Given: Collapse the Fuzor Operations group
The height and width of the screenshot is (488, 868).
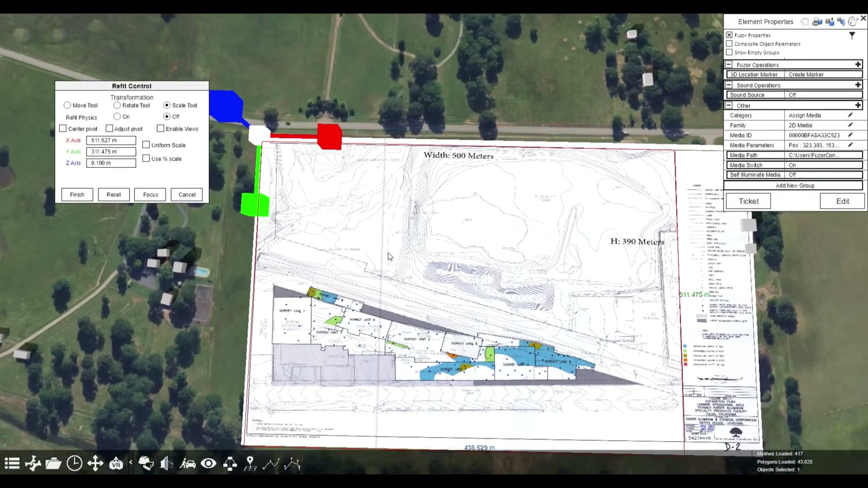Looking at the screenshot, I should 729,65.
